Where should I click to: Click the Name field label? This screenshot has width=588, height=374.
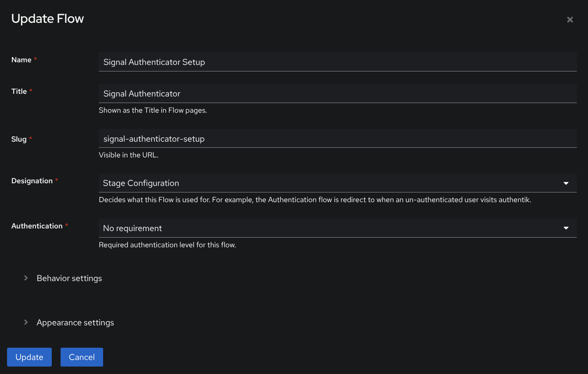21,60
